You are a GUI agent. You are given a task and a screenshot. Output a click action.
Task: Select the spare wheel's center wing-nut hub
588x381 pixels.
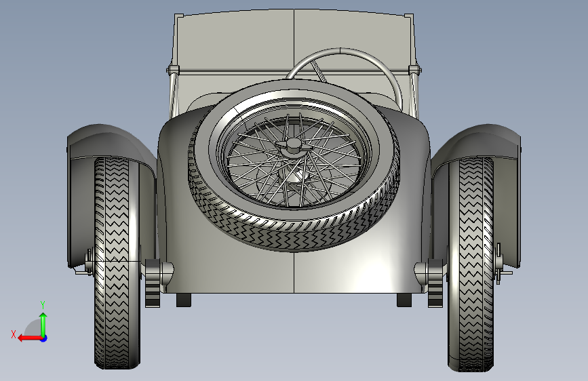point(294,146)
